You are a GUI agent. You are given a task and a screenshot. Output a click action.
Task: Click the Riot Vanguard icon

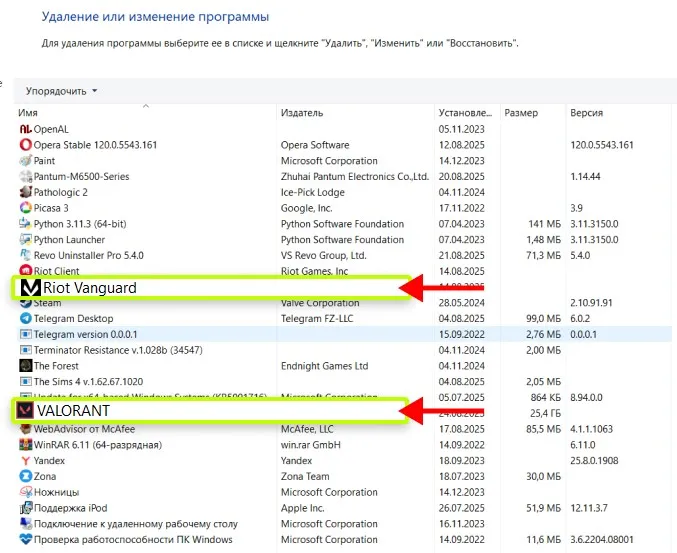pos(31,288)
